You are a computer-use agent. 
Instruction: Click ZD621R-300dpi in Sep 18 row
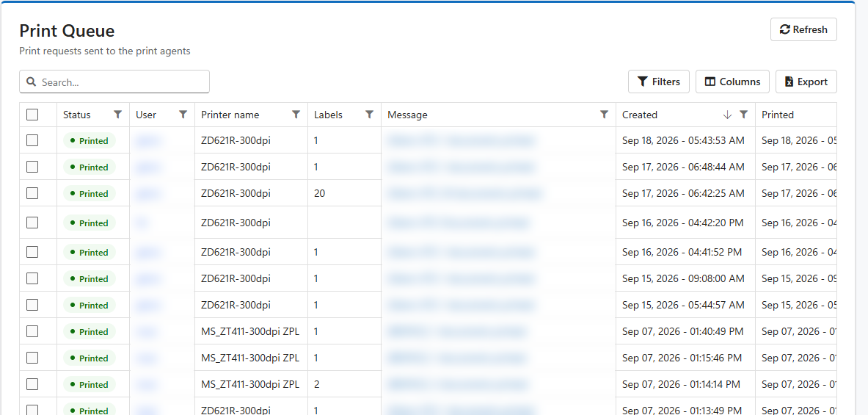[236, 141]
